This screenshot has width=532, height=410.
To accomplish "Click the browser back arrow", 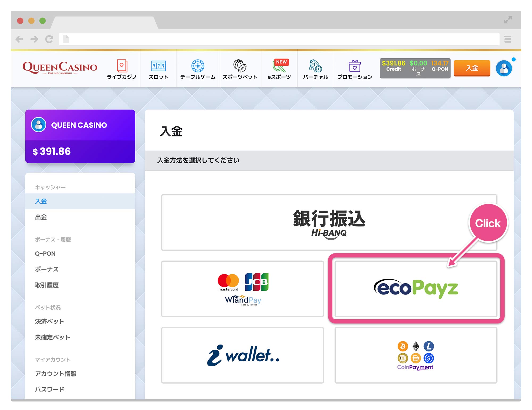I will click(x=19, y=39).
